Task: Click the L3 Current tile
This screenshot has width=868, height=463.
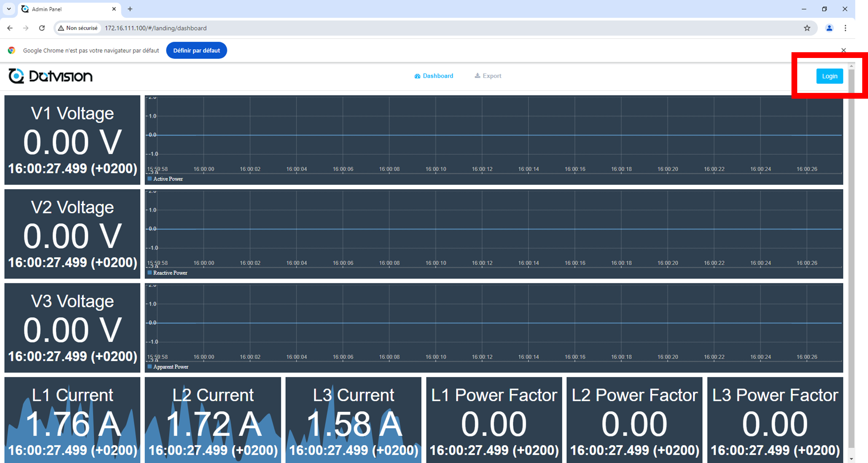Action: [353, 420]
